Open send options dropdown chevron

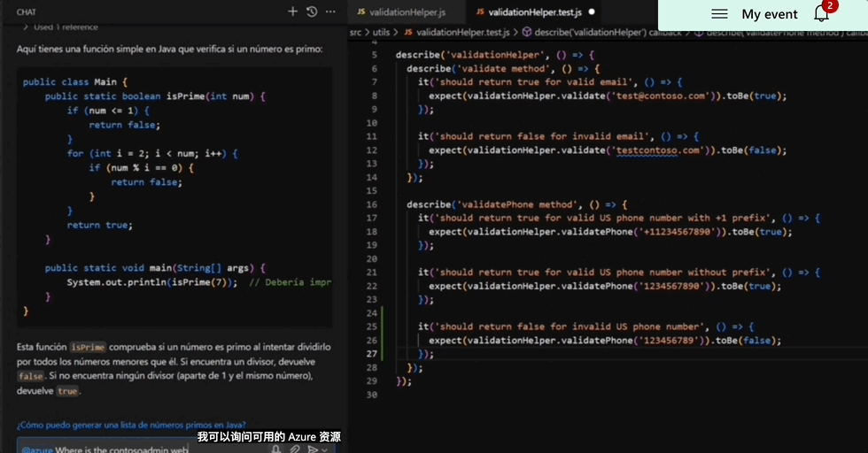(324, 449)
